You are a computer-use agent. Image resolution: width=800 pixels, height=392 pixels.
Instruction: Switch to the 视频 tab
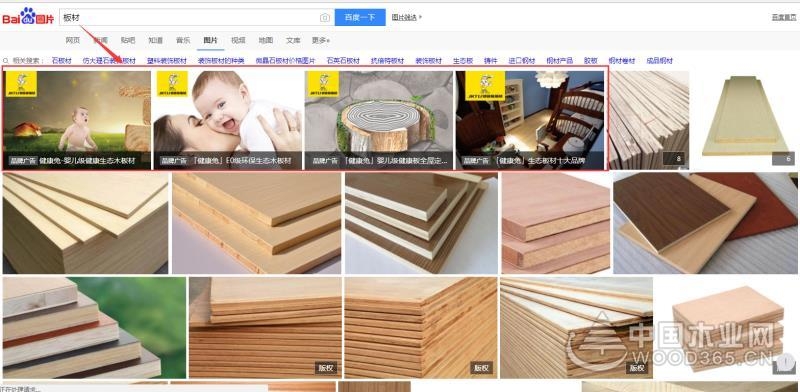pyautogui.click(x=238, y=40)
